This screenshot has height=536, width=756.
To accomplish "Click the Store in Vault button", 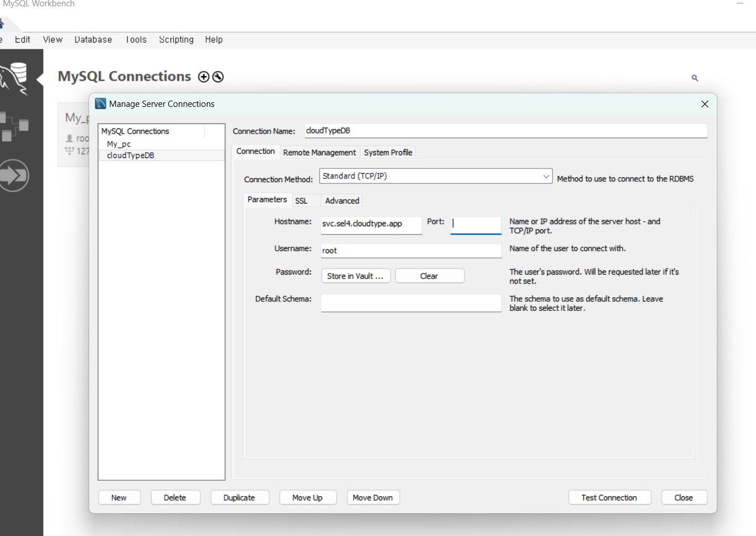I will pyautogui.click(x=356, y=276).
